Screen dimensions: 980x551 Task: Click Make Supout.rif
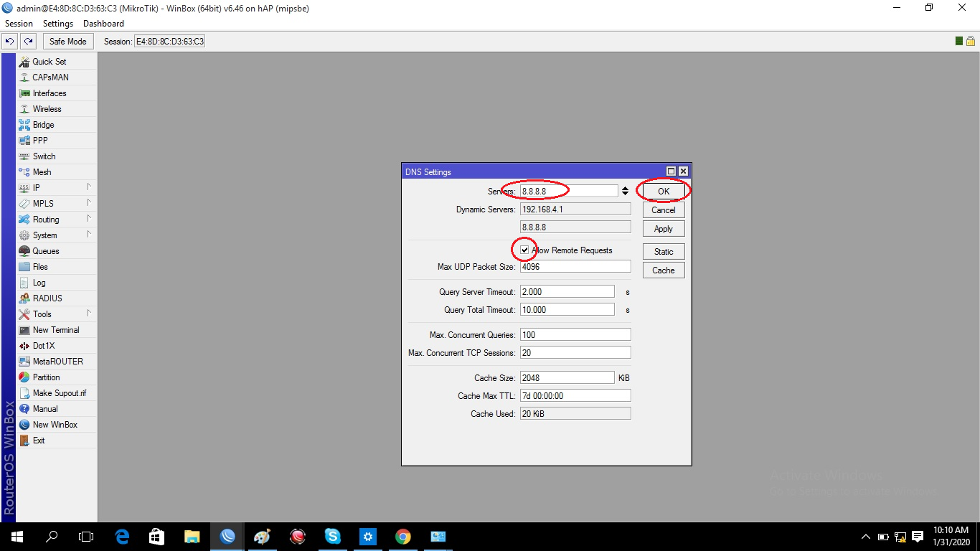57,393
